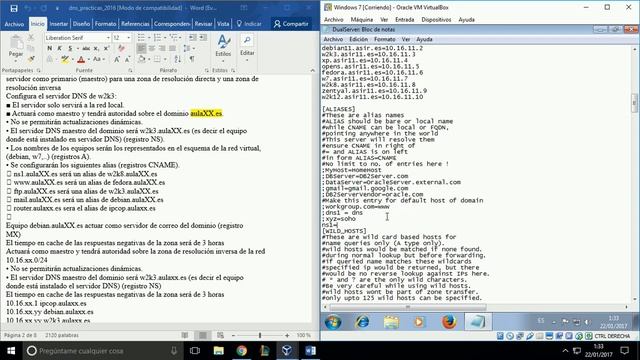Screen dimensions: 640x360
Task: Switch to the Vista ribbon tab
Action: [223, 24]
